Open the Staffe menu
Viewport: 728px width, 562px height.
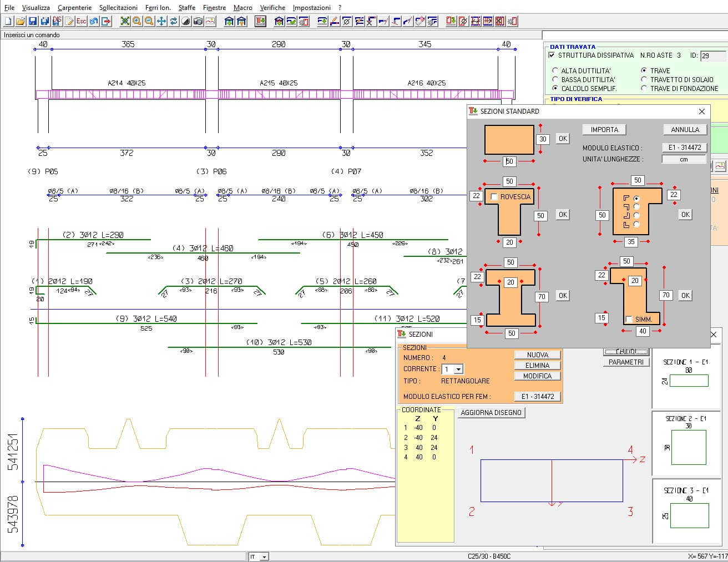point(187,8)
